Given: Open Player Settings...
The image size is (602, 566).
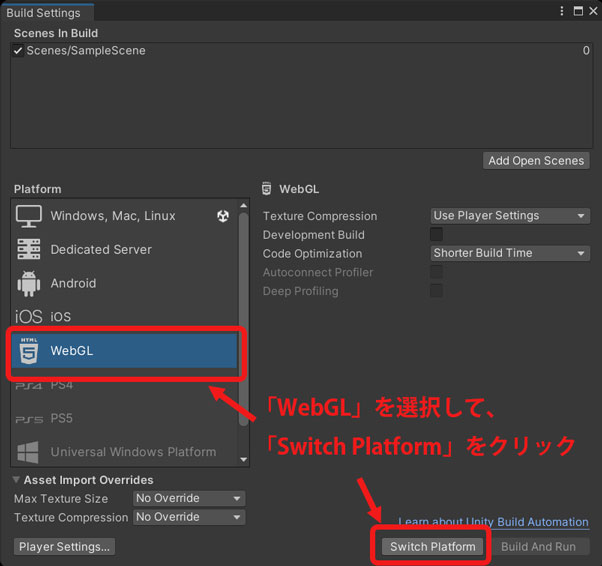Looking at the screenshot, I should point(64,546).
